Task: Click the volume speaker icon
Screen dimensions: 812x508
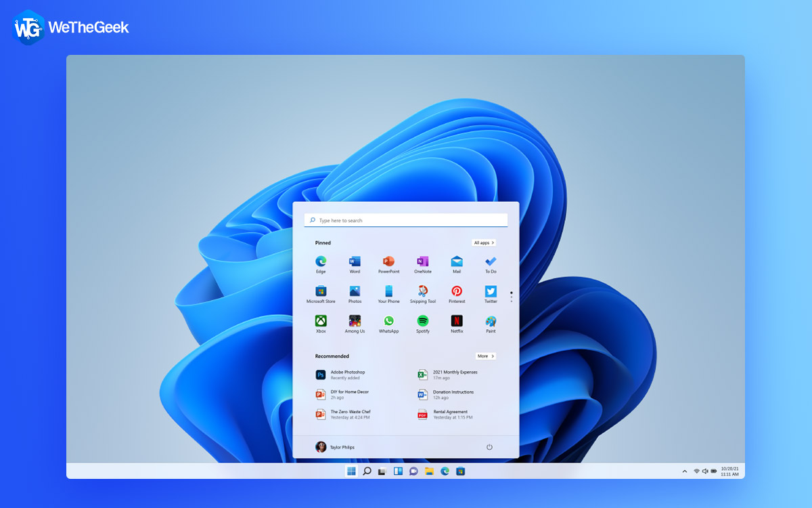Action: click(x=704, y=471)
